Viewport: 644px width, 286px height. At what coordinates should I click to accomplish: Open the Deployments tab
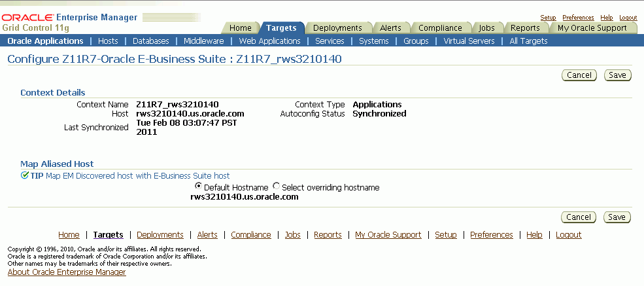click(337, 28)
